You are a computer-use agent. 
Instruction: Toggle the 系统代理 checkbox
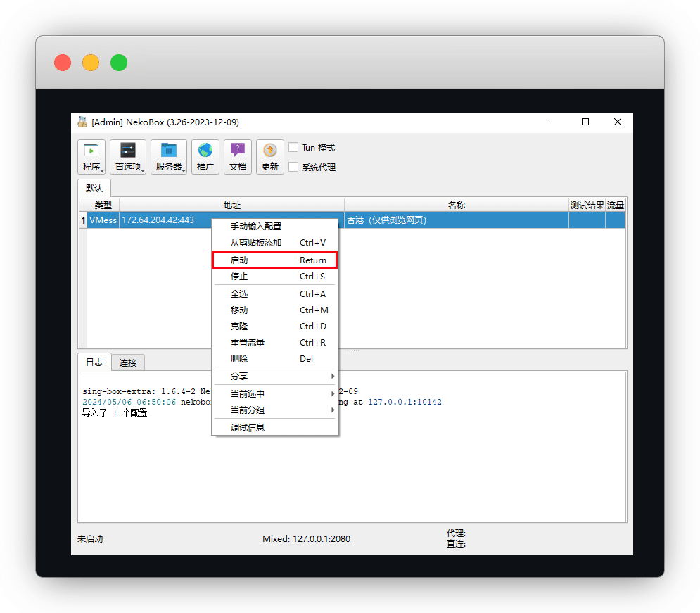point(293,168)
